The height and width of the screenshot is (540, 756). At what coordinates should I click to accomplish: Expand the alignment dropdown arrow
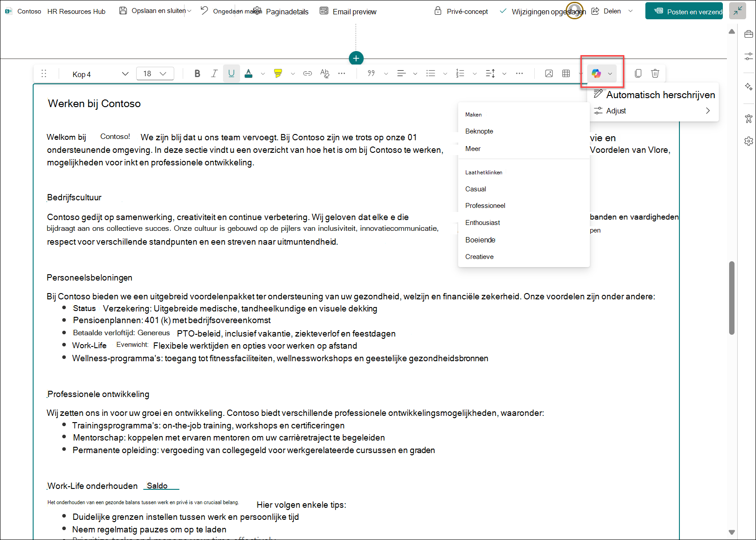[415, 73]
